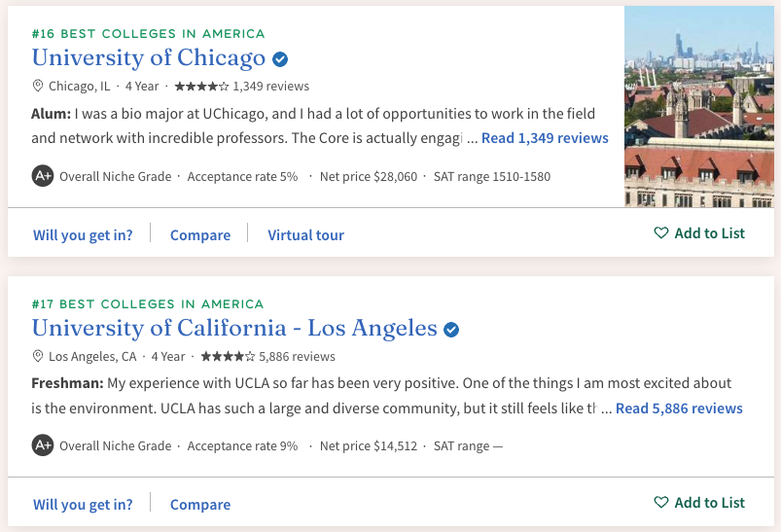Viewport: 781px width, 532px height.
Task: Click the verified badge next to University of Chicago
Action: [x=280, y=59]
